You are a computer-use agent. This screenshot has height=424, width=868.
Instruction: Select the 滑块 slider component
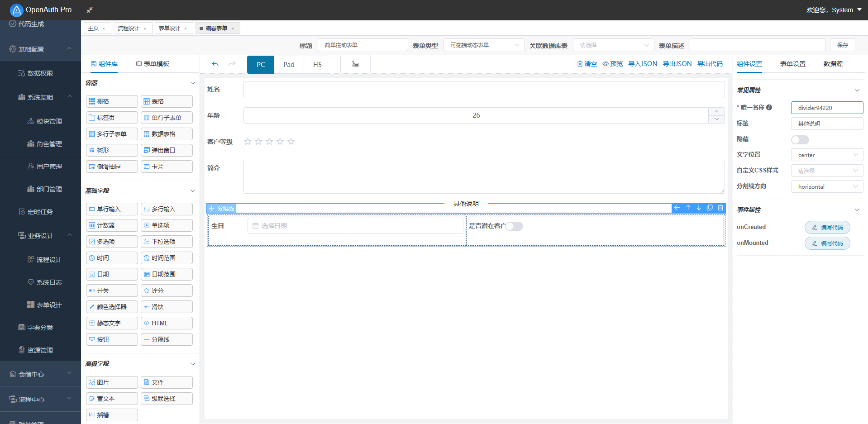coord(167,307)
